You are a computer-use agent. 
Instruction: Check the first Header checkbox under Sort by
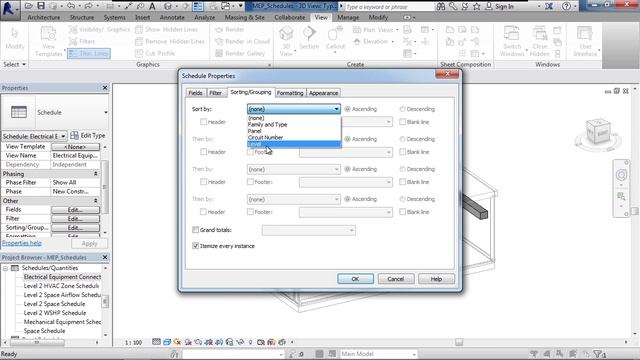click(203, 122)
